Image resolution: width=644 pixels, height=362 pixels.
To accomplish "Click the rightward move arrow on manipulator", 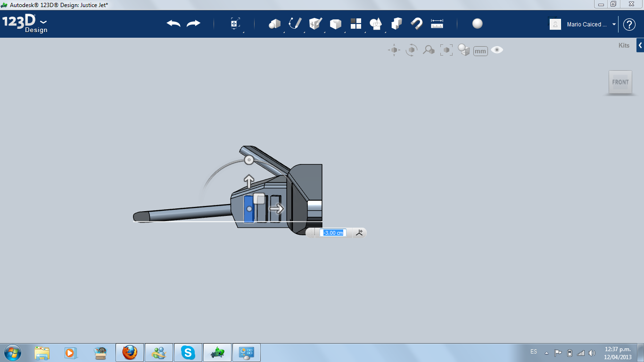I will point(277,208).
